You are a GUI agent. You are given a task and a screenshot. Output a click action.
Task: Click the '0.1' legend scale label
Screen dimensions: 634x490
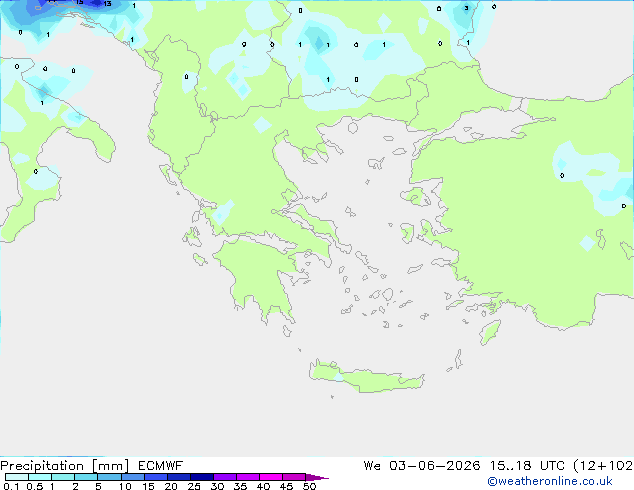(11, 486)
